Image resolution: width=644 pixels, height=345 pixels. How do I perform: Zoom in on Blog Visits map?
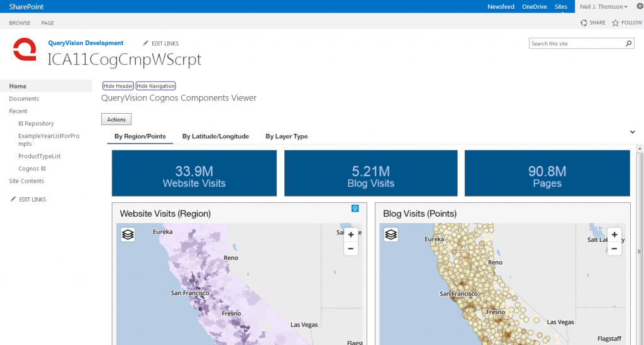pyautogui.click(x=614, y=234)
